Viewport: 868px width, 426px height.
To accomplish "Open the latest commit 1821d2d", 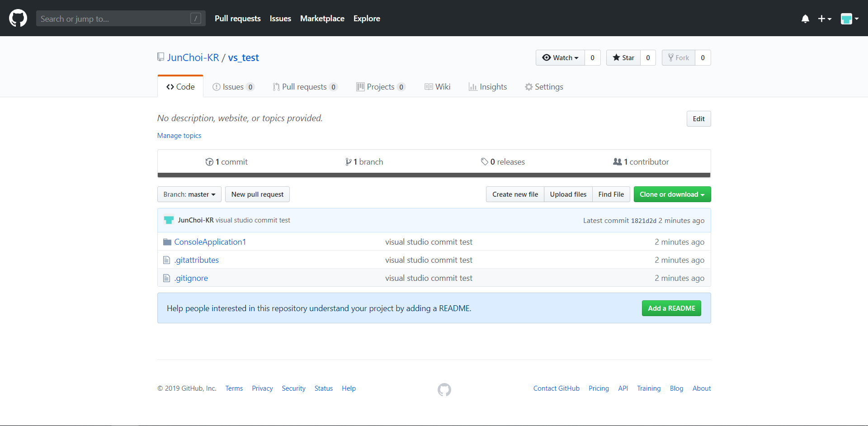I will pos(643,221).
